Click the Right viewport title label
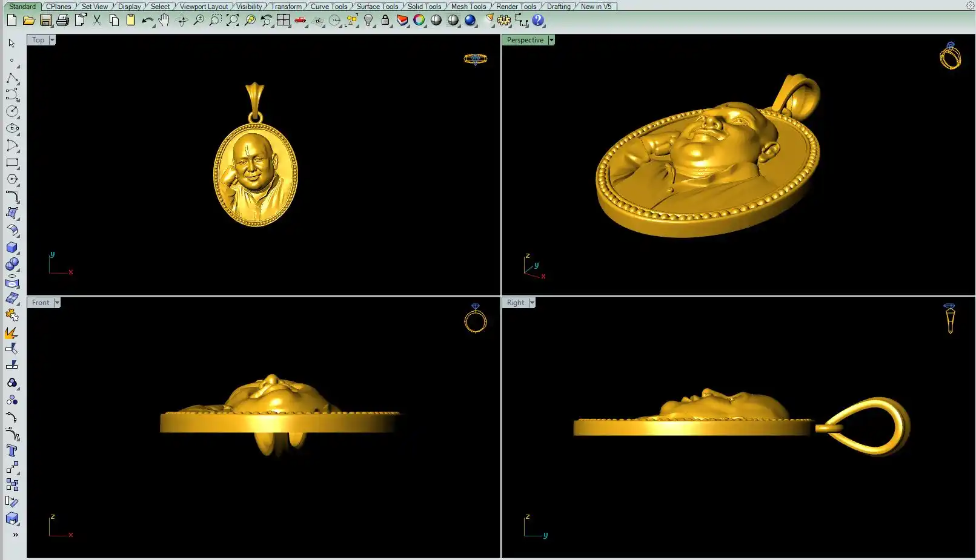The height and width of the screenshot is (560, 976). tap(516, 303)
